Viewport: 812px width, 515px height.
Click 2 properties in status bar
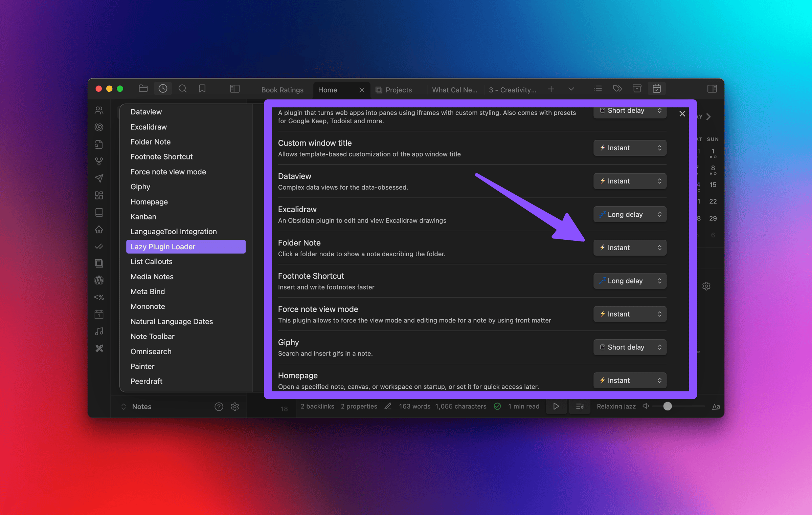[359, 406]
